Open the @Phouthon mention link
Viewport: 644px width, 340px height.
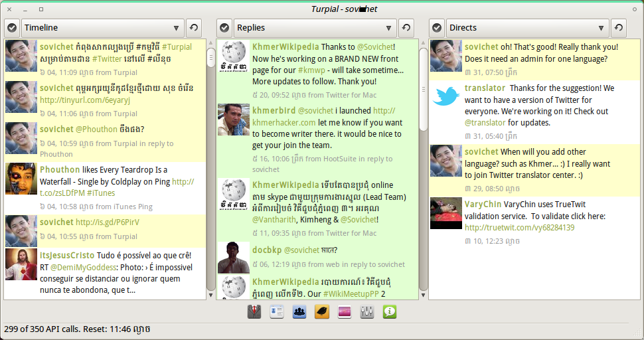(x=96, y=129)
